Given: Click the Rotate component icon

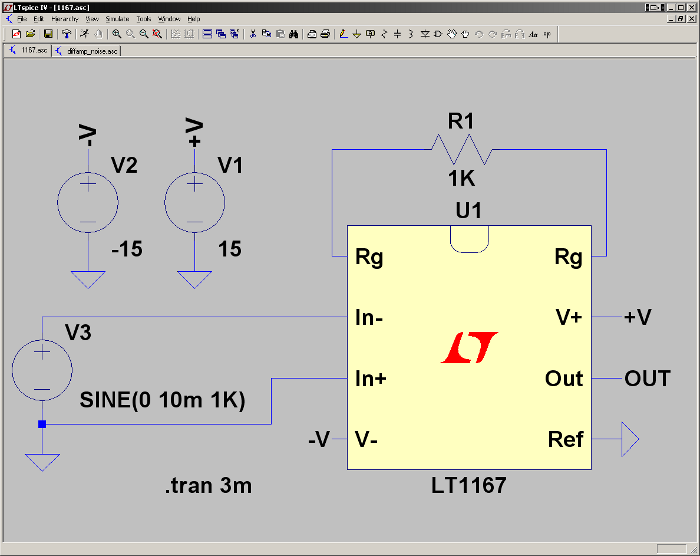Looking at the screenshot, I should tap(506, 34).
